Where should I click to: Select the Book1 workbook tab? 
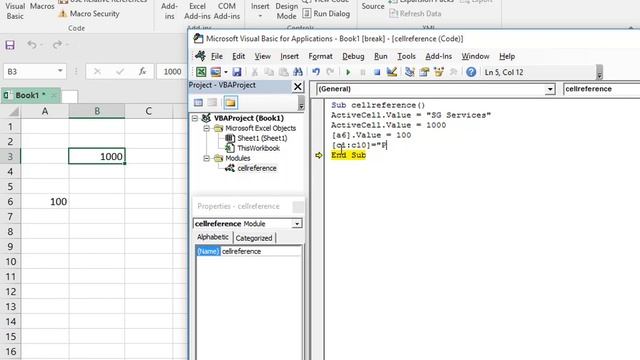point(31,96)
